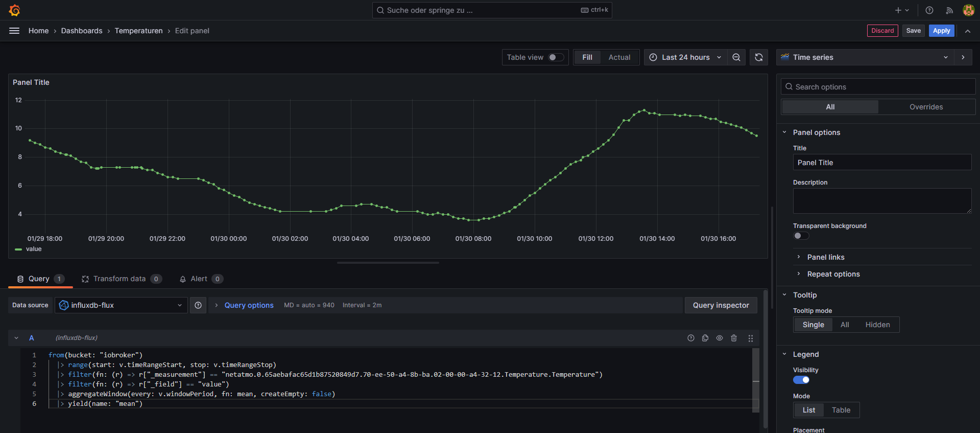The height and width of the screenshot is (433, 980).
Task: Duplicate query A
Action: pos(705,338)
